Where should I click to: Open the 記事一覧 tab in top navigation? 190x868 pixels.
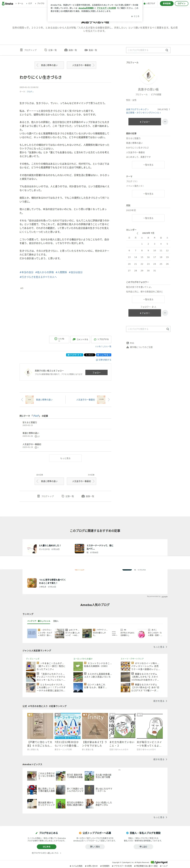[x=50, y=50]
